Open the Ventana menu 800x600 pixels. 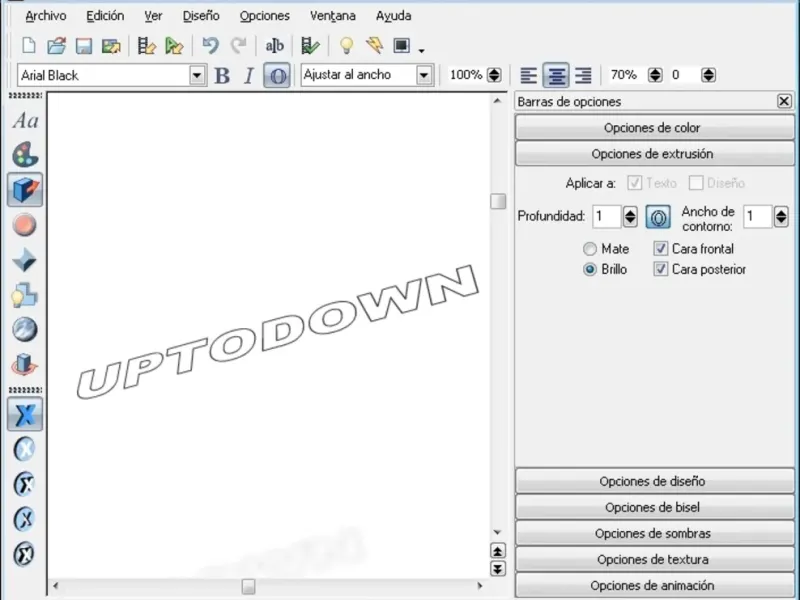(333, 16)
